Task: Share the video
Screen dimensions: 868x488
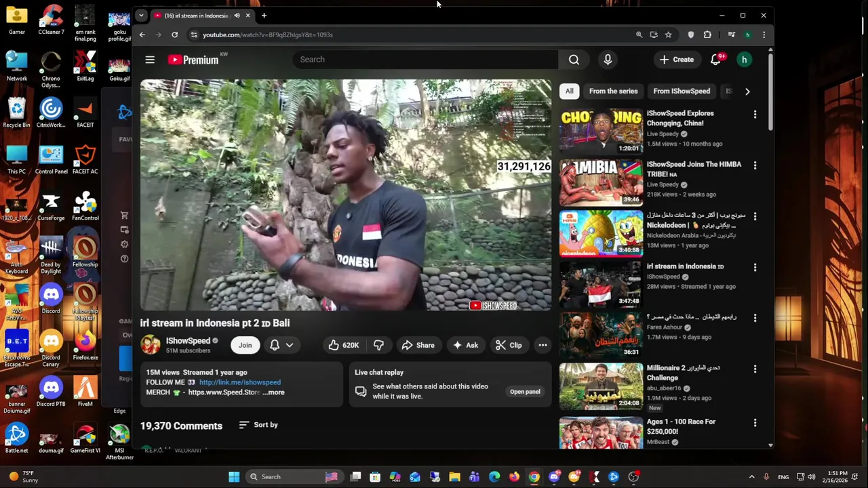Action: click(418, 345)
